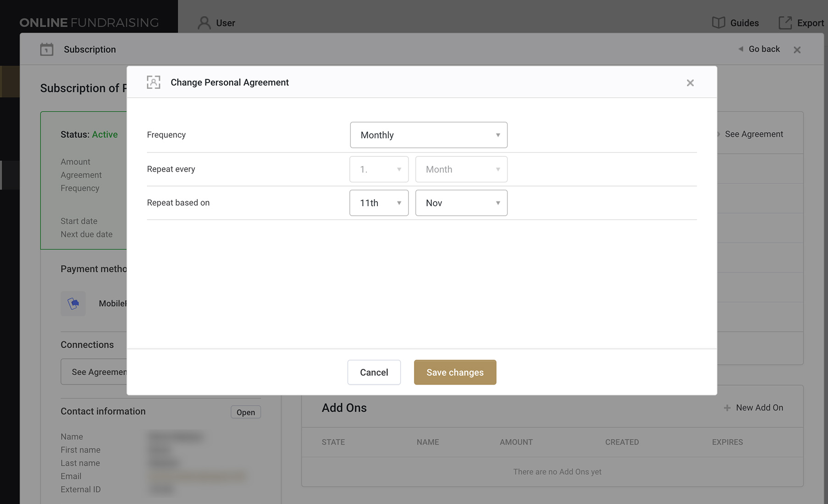Click the STATE column header

click(333, 442)
